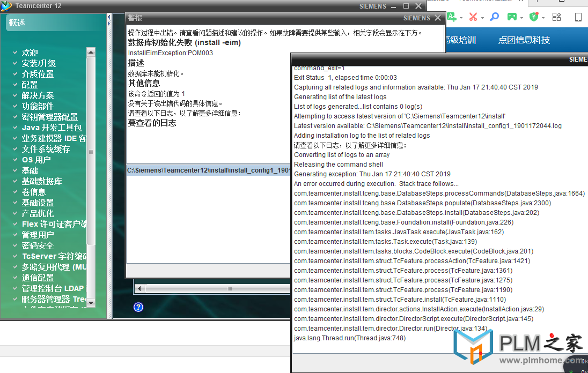Select the Flex 许可证客户端 step

tap(54, 225)
